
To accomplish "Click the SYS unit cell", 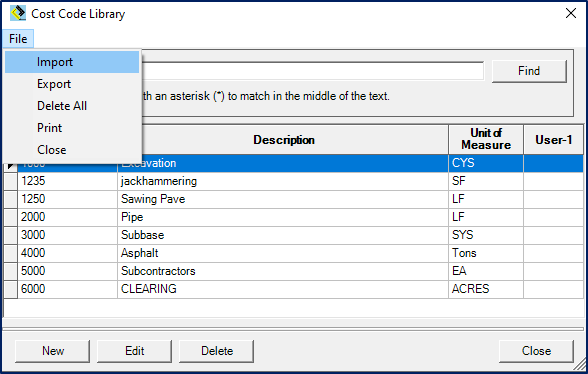I will [x=486, y=235].
